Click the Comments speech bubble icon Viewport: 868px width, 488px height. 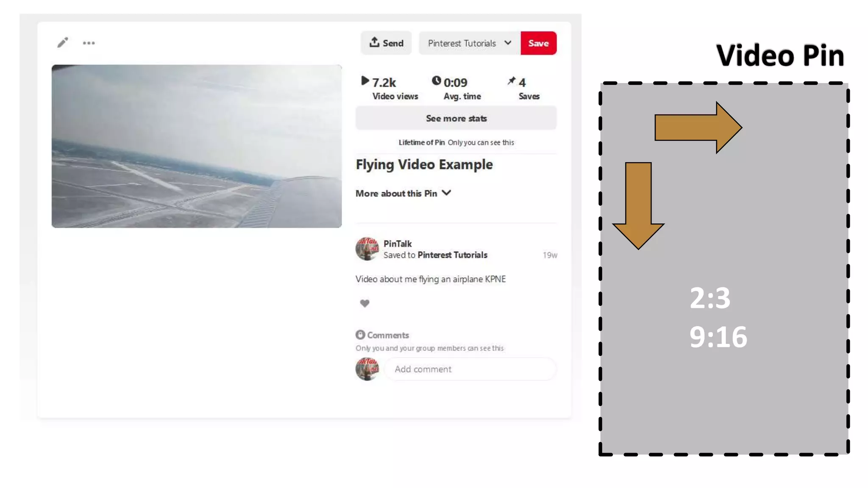coord(360,335)
